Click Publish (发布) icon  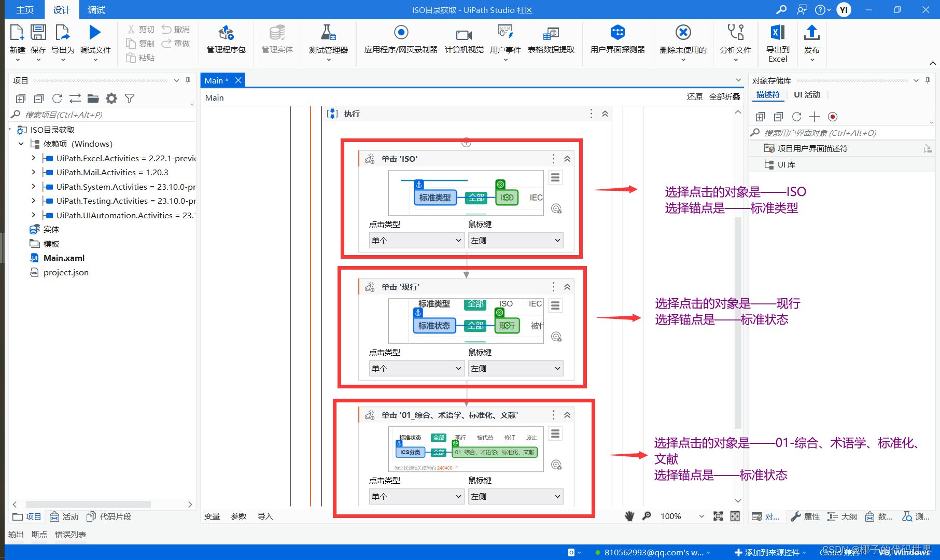pyautogui.click(x=812, y=33)
